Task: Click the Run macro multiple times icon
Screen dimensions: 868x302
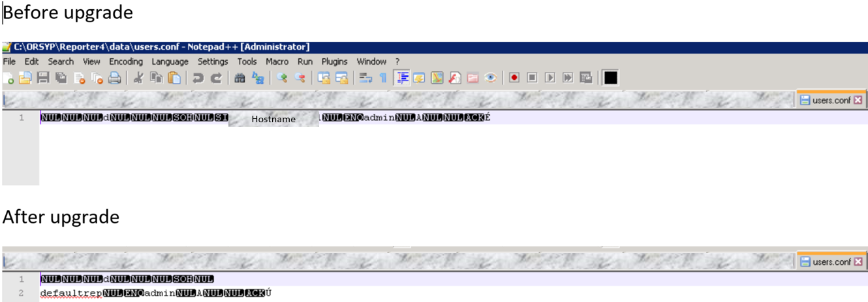Action: [568, 78]
